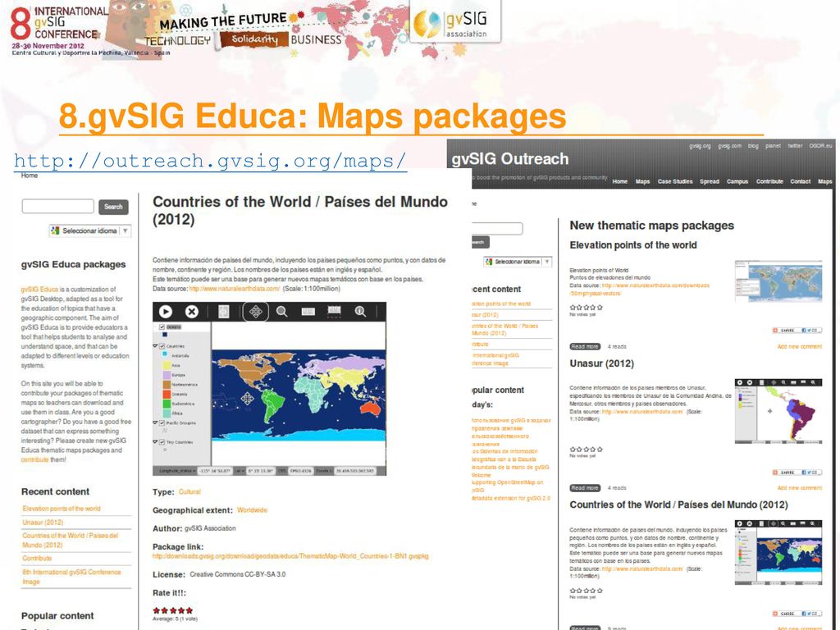Open Contribute in the Outreach navigation bar
Viewport: 840px width, 630px height.
769,181
